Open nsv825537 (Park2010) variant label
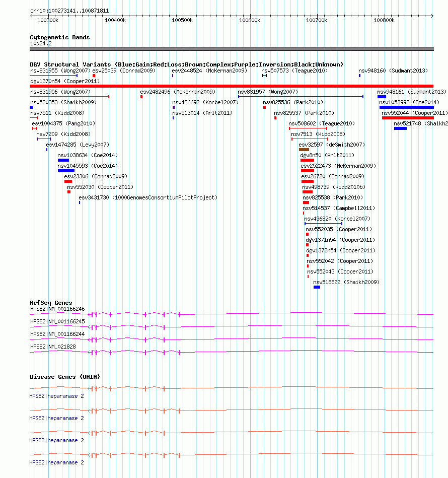This screenshot has height=478, width=448. click(304, 113)
